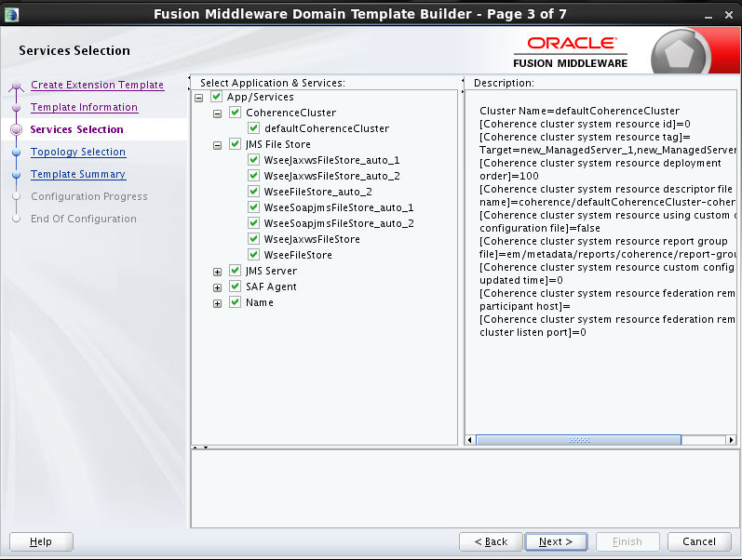Viewport: 742px width, 560px height.
Task: Select the current Services Selection step
Action: tap(76, 129)
